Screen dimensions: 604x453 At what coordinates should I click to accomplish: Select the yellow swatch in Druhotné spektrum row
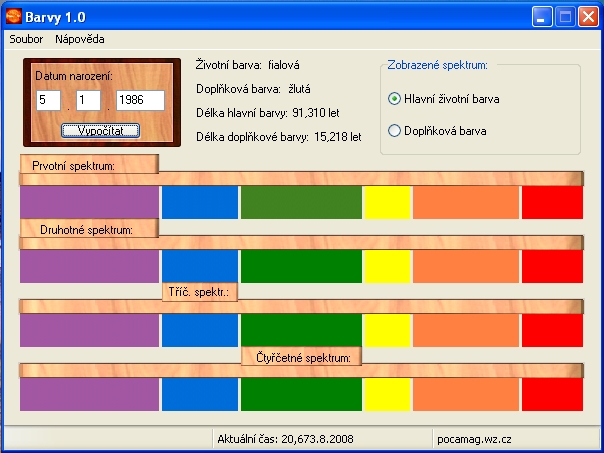tap(386, 266)
